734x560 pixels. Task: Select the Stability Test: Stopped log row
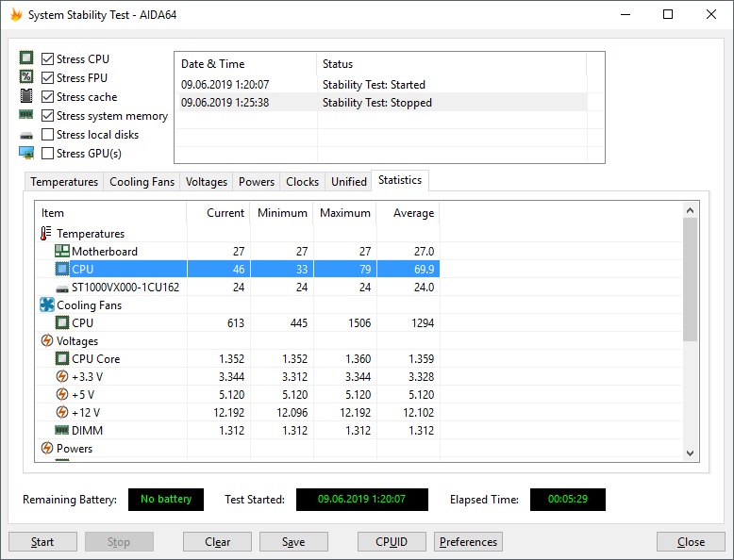point(381,103)
